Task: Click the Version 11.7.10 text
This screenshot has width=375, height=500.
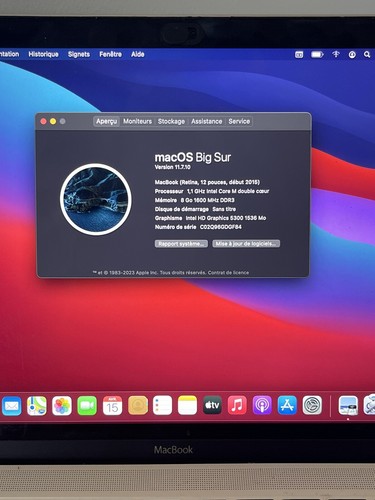Action: point(172,167)
